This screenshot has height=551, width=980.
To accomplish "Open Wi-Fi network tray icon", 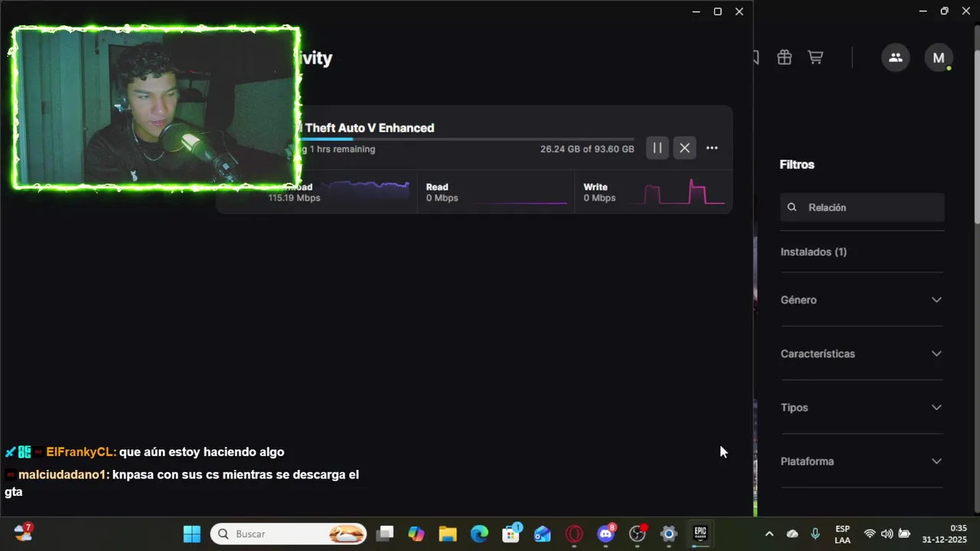I will pos(870,533).
